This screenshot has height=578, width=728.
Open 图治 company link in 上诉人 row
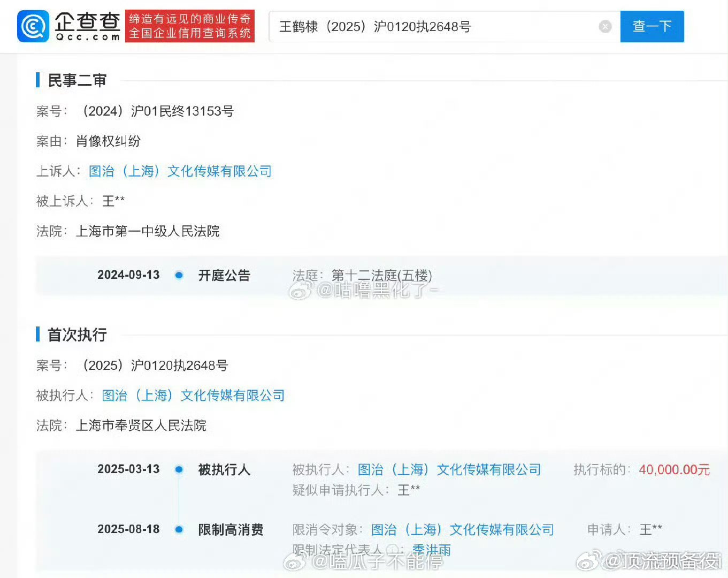[180, 171]
